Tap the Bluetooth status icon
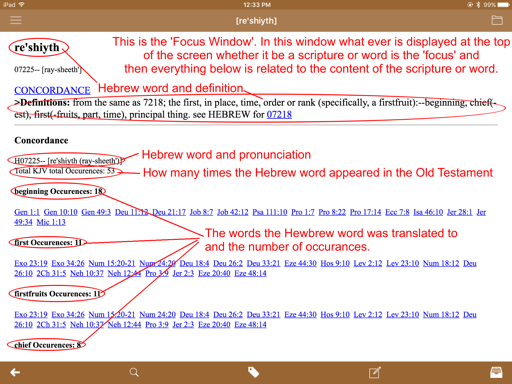The image size is (512, 384). click(478, 5)
